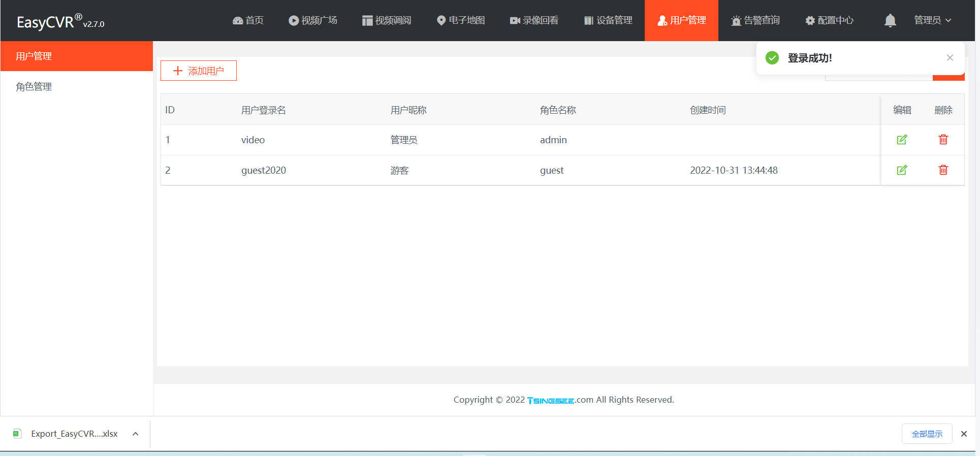Open the notification bell
This screenshot has width=980, height=456.
pos(890,20)
